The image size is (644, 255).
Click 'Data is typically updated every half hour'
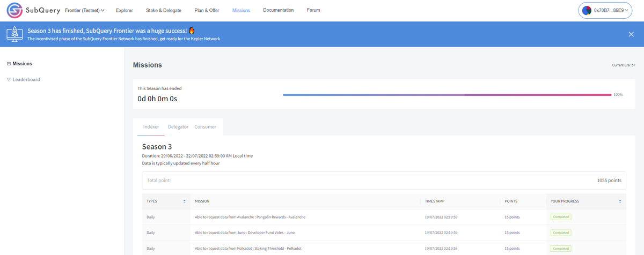181,163
